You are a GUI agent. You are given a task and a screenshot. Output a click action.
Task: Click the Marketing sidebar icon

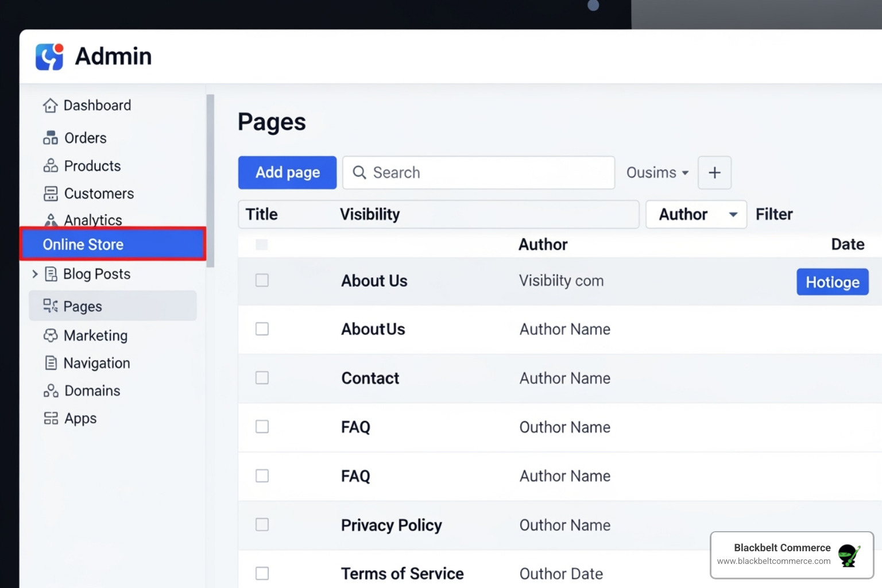pos(51,335)
